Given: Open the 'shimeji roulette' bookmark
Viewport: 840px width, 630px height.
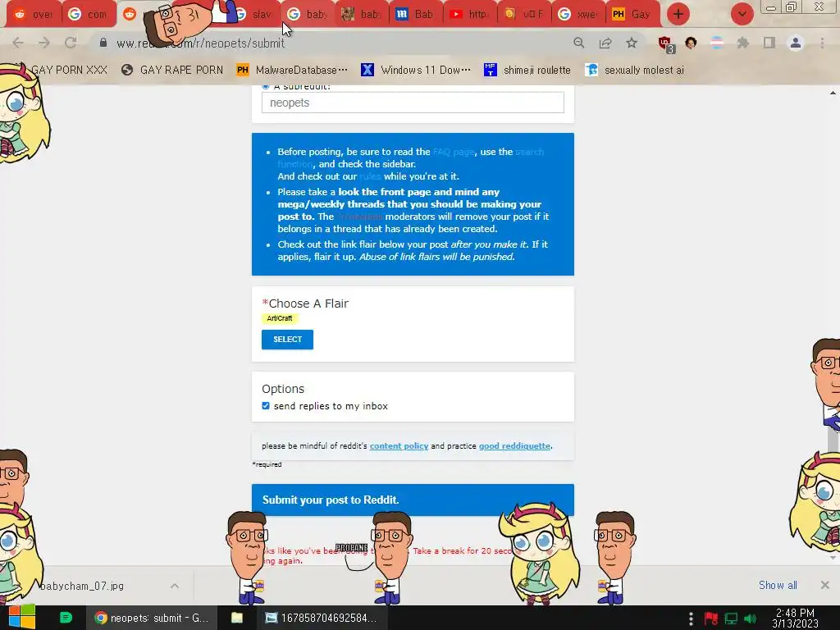Looking at the screenshot, I should 527,70.
